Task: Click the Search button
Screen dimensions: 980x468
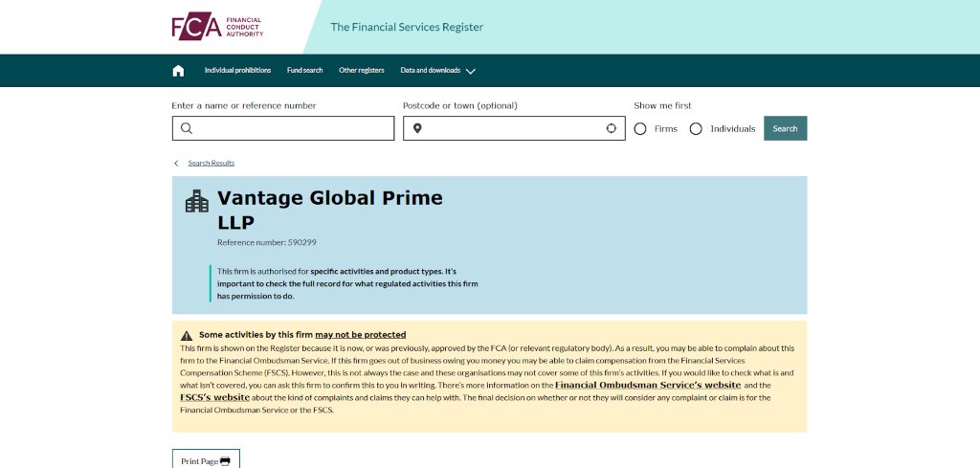Action: pos(785,128)
